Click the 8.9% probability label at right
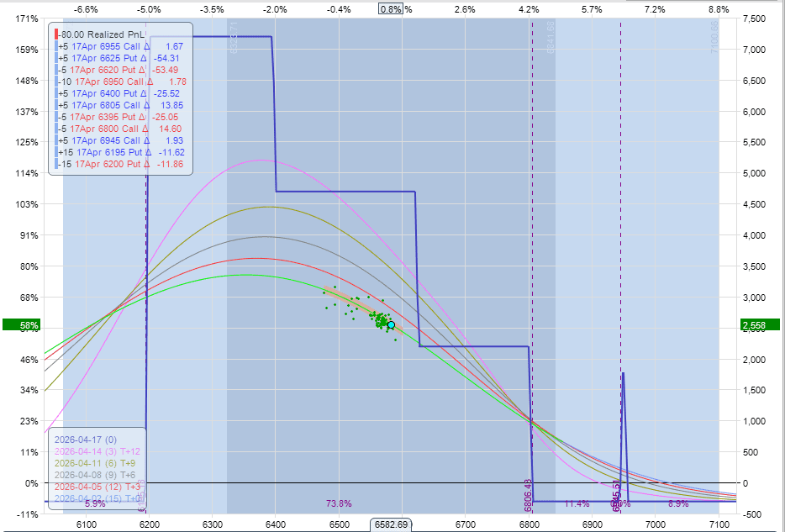The width and height of the screenshot is (785, 532). click(677, 503)
